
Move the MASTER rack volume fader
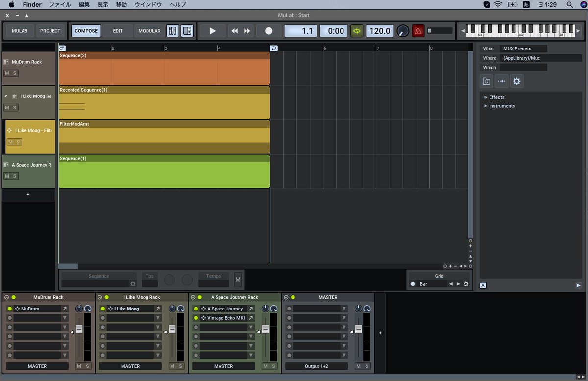pos(358,330)
